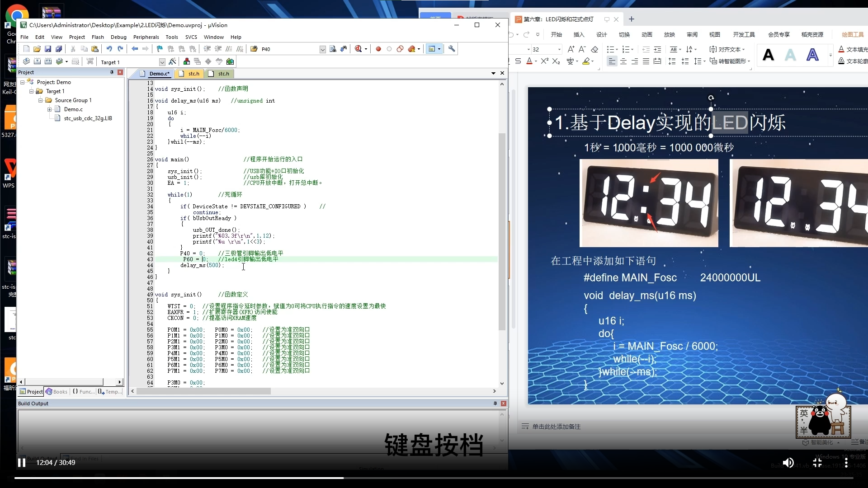
Task: Indent the selected lines in uVision
Action: [207, 49]
